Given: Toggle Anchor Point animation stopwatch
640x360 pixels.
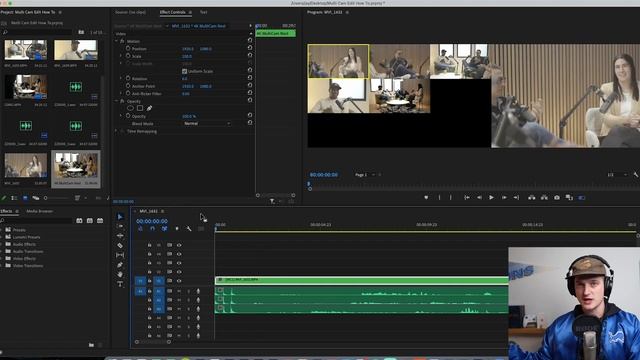Looking at the screenshot, I should pos(128,86).
